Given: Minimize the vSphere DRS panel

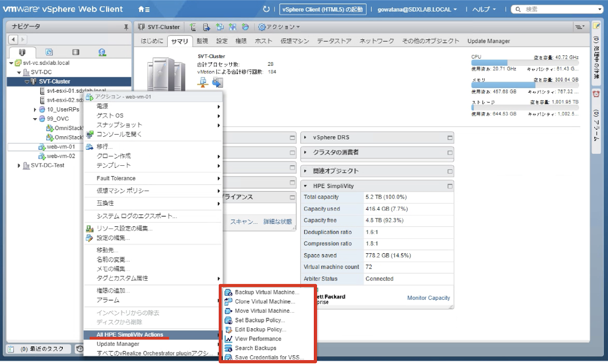Looking at the screenshot, I should tap(450, 138).
